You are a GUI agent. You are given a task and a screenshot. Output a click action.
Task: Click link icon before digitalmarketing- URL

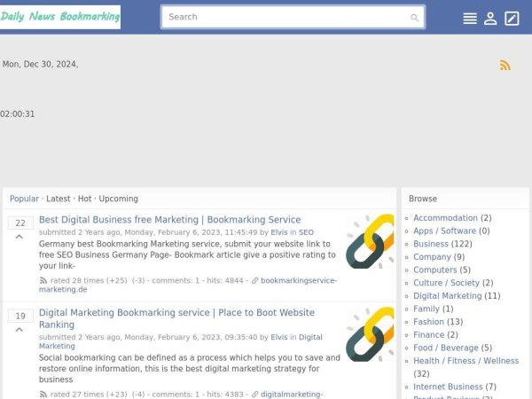[254, 395]
